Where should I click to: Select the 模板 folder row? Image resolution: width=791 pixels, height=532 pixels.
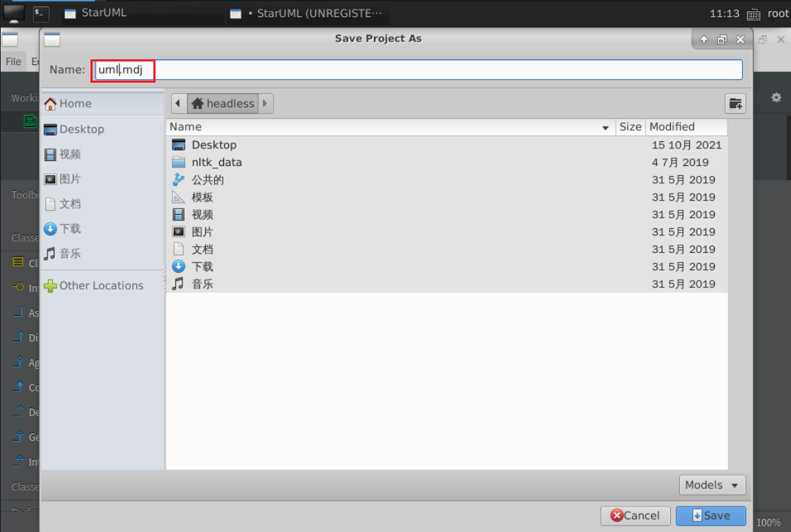pyautogui.click(x=447, y=197)
